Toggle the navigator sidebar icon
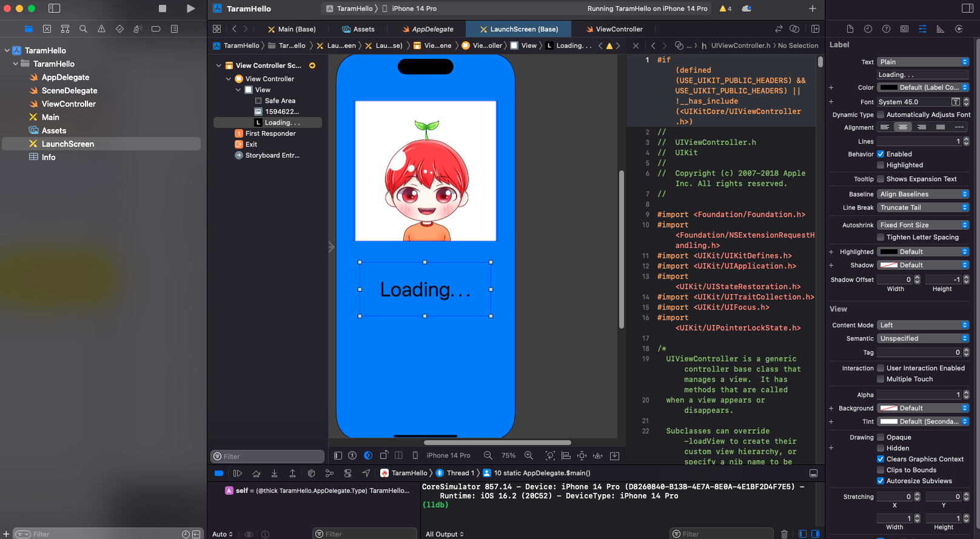This screenshot has width=980, height=539. coord(55,8)
